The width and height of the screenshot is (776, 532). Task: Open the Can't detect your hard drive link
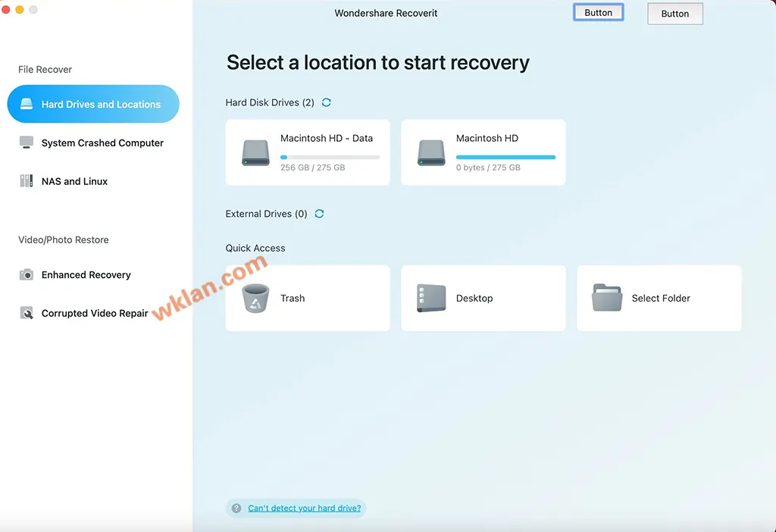pos(305,509)
